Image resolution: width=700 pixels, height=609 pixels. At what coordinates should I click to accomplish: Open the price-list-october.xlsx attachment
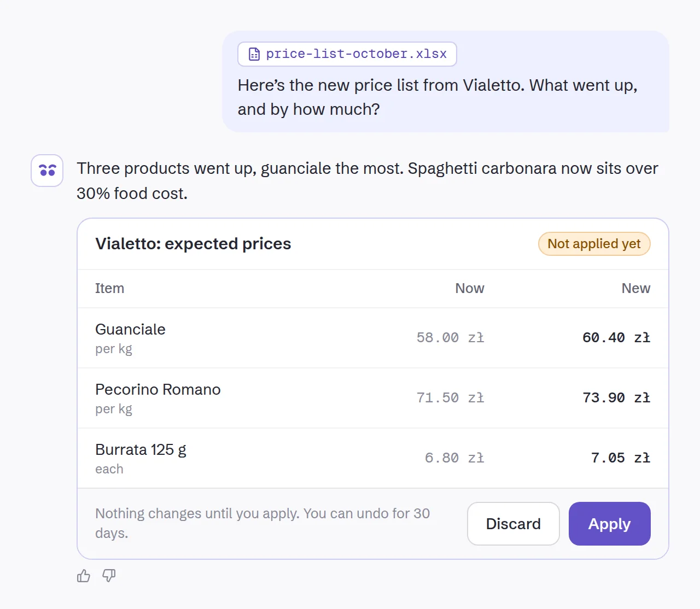tap(347, 54)
